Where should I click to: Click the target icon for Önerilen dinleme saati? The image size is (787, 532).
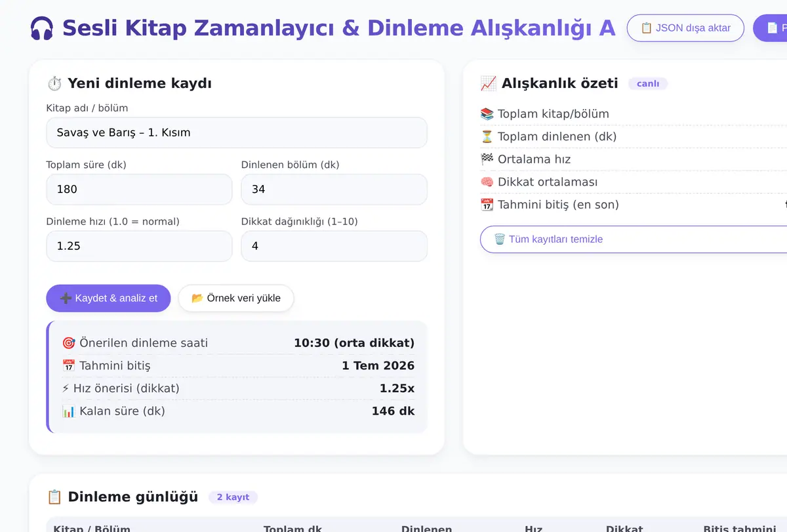coord(68,343)
